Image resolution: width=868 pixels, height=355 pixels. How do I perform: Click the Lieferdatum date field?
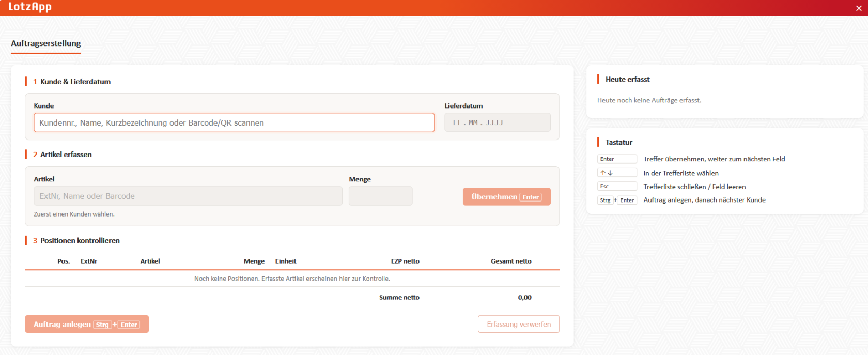point(498,122)
